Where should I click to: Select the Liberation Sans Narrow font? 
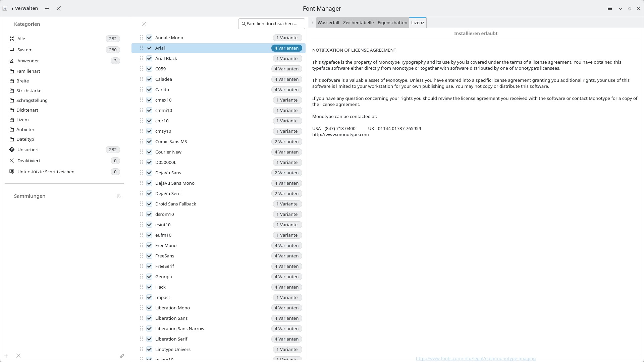218,328
